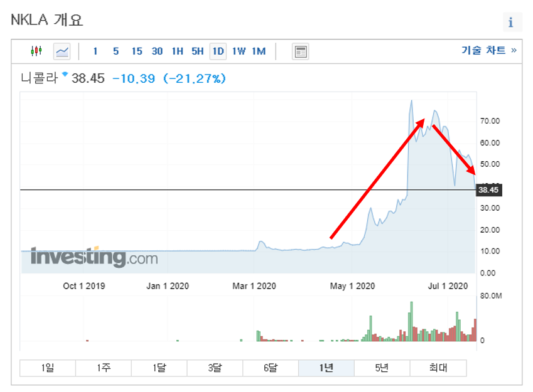
Task: Select the area line chart icon
Action: click(x=62, y=51)
